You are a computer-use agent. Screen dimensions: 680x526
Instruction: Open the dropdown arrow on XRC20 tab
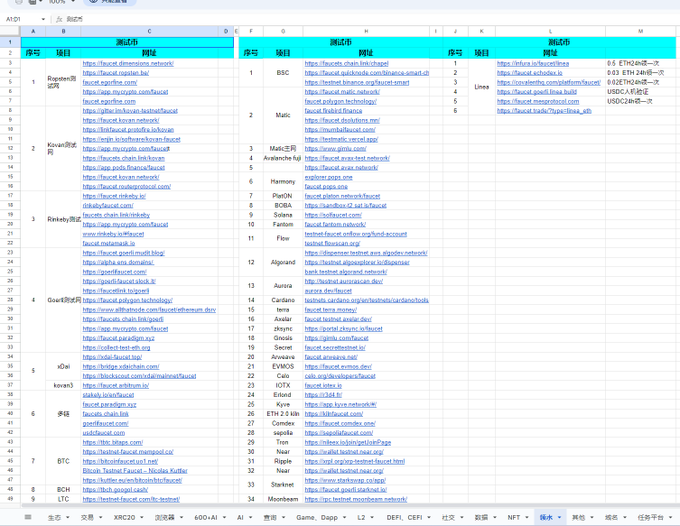[x=142, y=517]
